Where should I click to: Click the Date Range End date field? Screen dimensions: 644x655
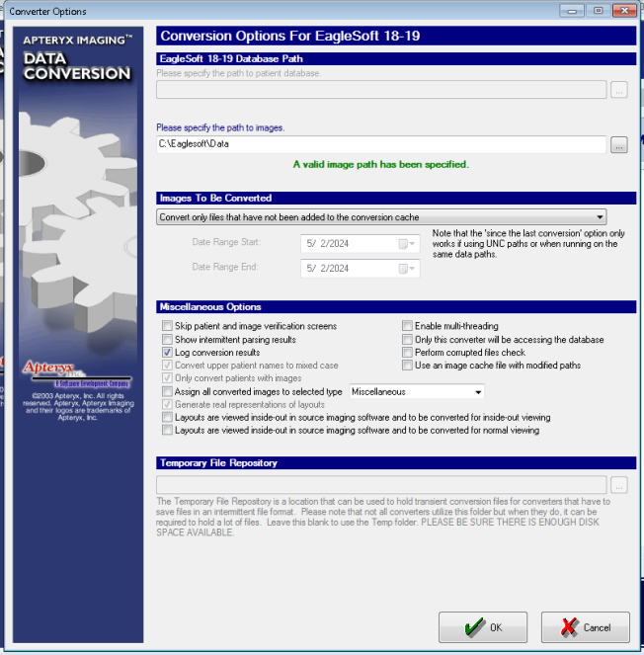pyautogui.click(x=360, y=268)
